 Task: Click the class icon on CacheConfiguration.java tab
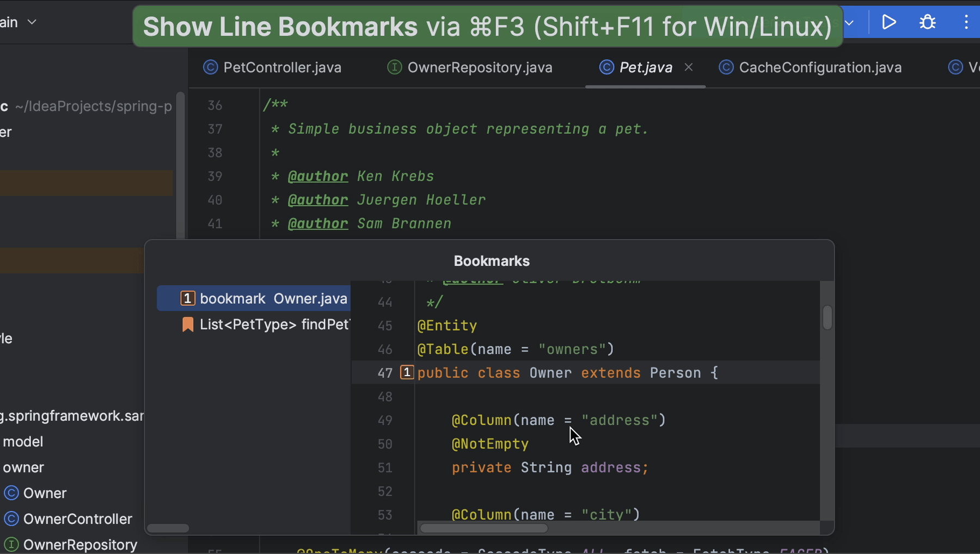pyautogui.click(x=726, y=67)
